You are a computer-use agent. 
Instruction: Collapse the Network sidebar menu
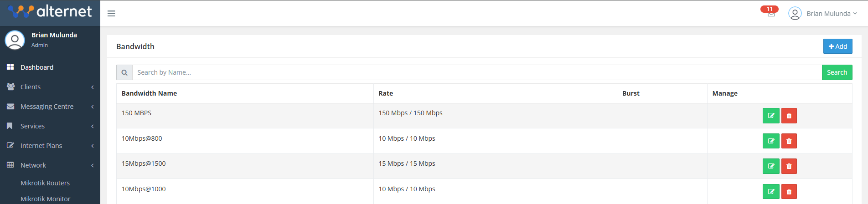[x=50, y=165]
